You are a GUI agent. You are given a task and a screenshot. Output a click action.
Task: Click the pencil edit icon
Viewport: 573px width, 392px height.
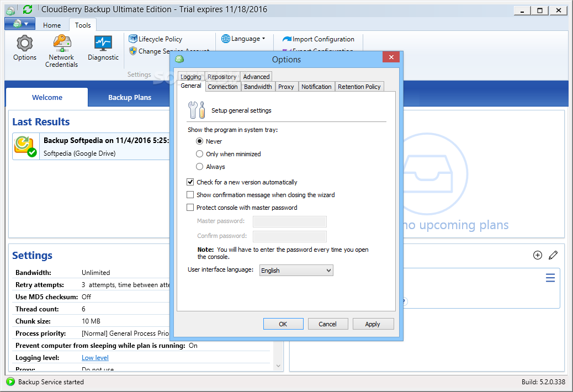click(553, 255)
